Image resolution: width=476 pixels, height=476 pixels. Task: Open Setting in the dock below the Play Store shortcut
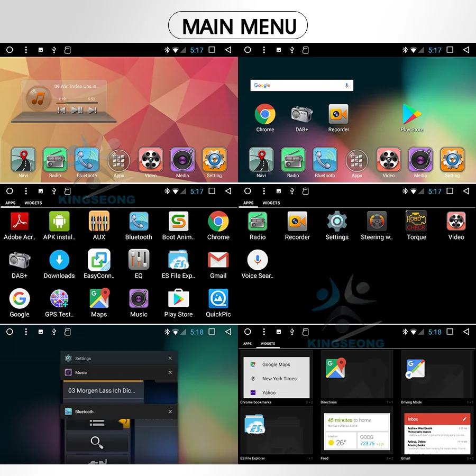452,160
